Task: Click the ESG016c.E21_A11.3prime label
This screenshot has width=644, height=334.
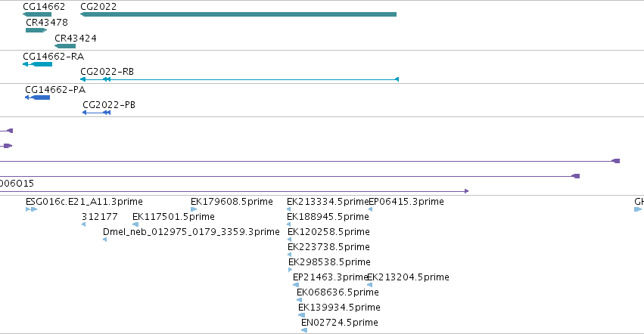Action: pos(84,202)
